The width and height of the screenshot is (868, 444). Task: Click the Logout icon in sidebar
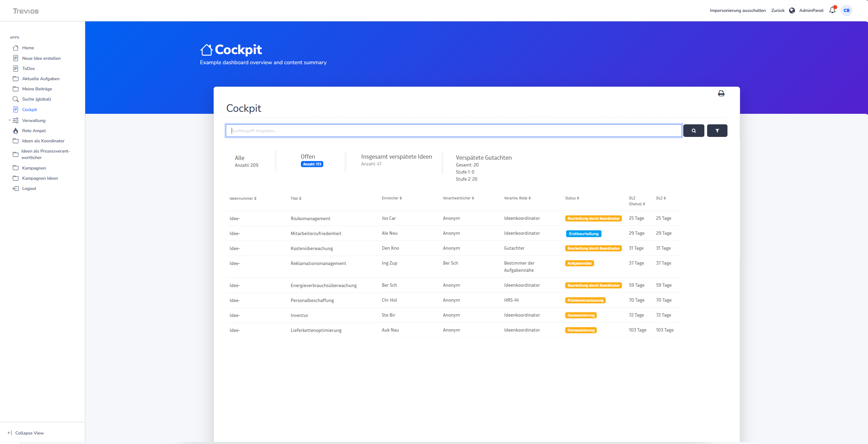(16, 189)
